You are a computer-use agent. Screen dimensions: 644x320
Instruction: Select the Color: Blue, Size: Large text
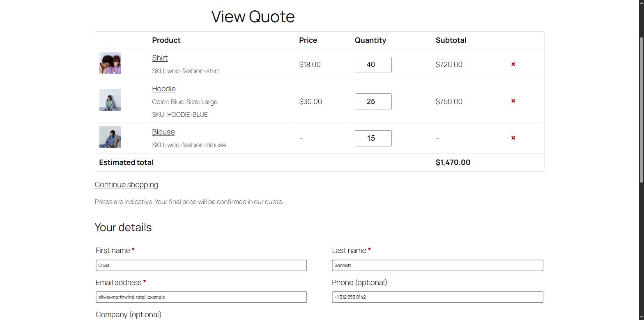tap(185, 102)
